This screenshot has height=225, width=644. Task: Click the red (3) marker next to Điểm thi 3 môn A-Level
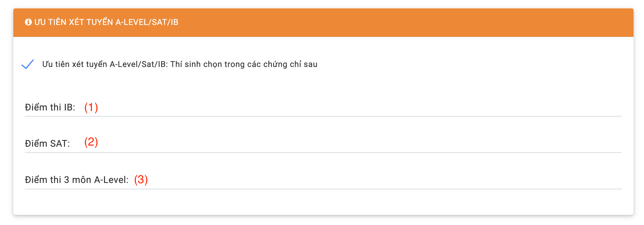(141, 179)
